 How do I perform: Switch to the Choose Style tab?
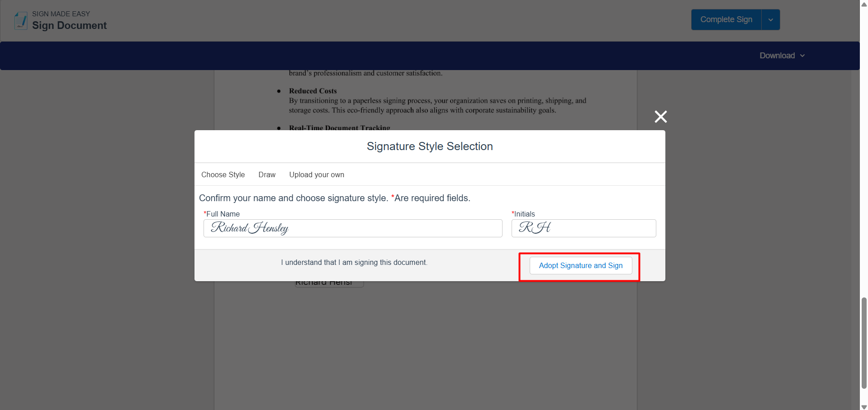tap(223, 174)
